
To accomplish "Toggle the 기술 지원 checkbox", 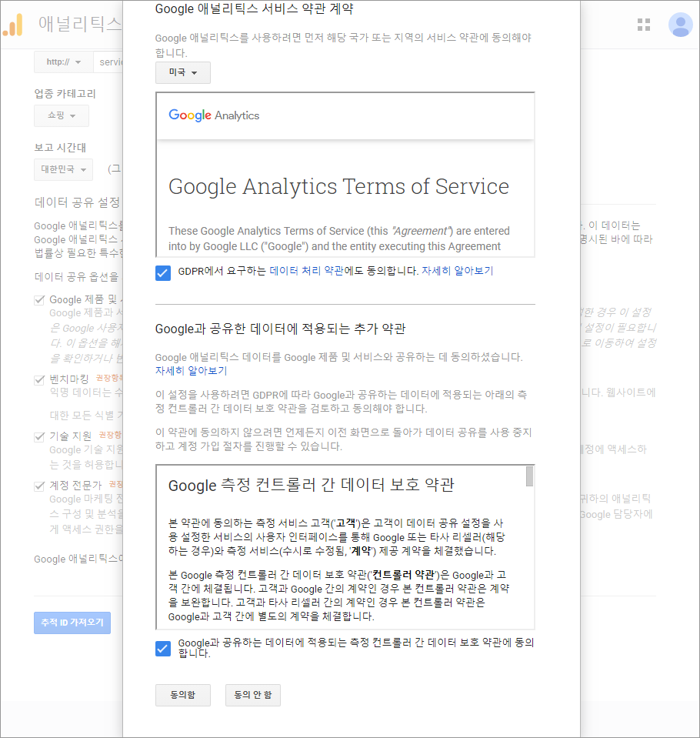I will (39, 437).
